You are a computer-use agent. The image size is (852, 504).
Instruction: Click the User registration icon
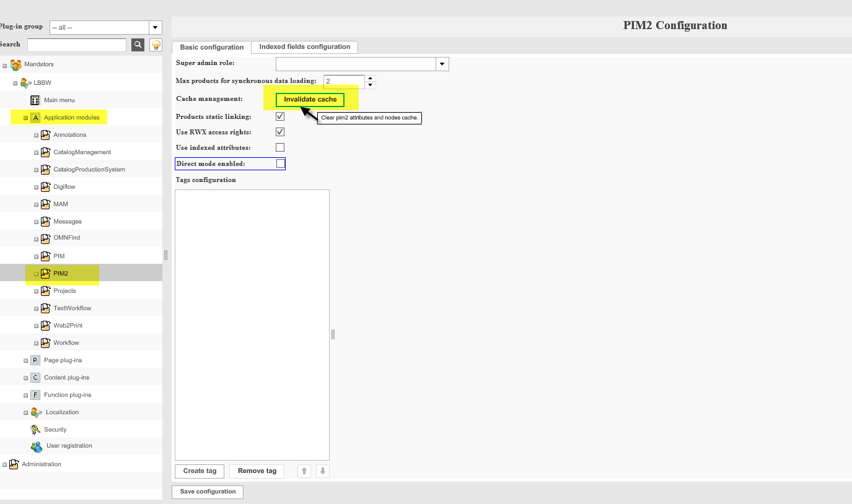pyautogui.click(x=36, y=446)
